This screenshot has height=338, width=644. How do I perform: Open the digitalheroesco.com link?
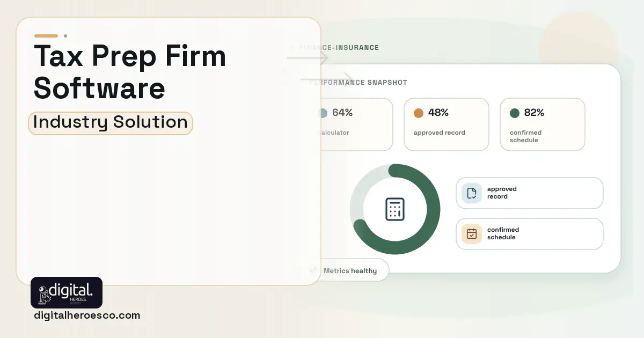click(x=87, y=315)
